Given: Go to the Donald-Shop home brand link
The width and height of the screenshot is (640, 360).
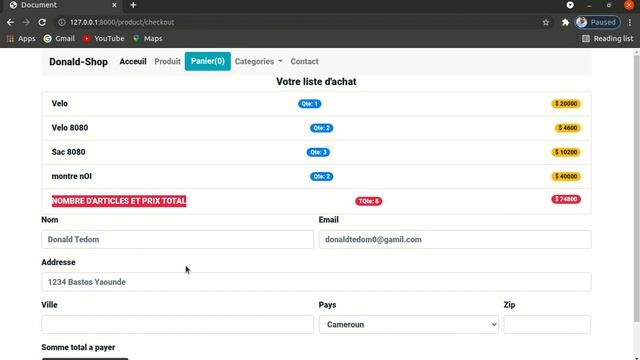Looking at the screenshot, I should tap(78, 62).
